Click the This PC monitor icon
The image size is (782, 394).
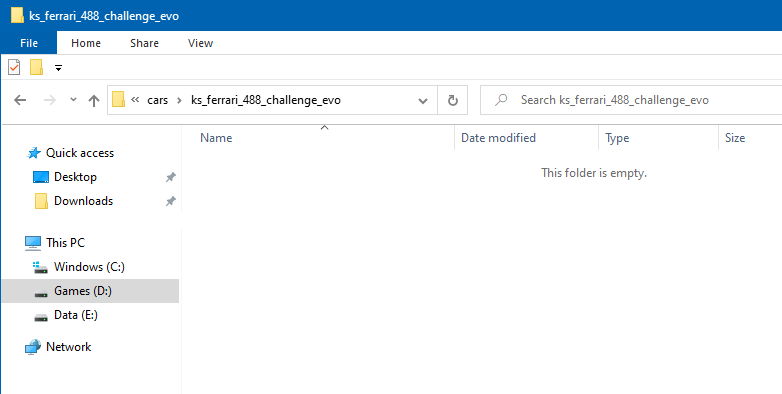coord(33,243)
